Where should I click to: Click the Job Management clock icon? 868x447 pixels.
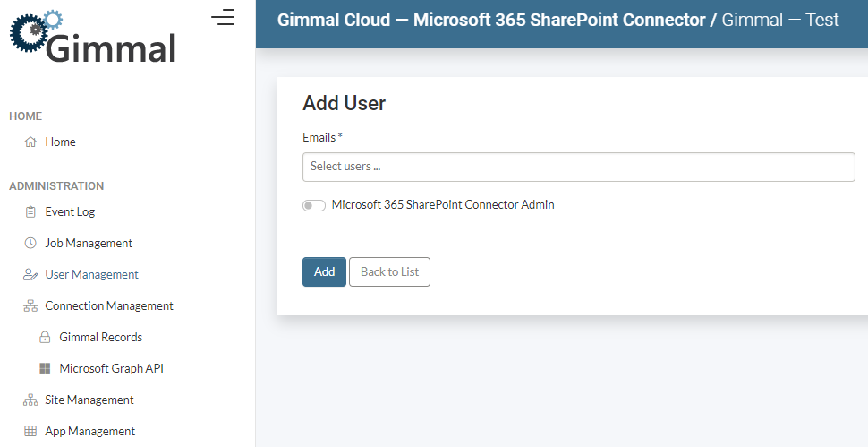(x=30, y=244)
